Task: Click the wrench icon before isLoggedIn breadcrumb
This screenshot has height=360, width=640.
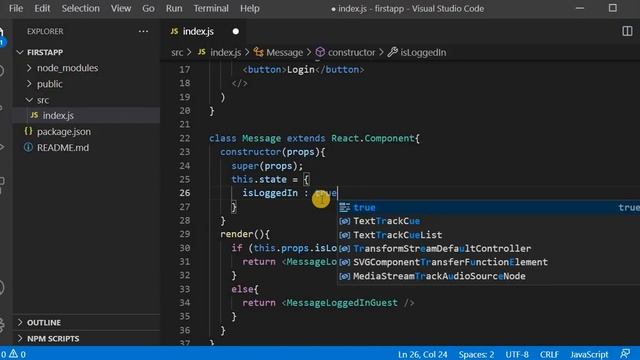Action: click(393, 52)
